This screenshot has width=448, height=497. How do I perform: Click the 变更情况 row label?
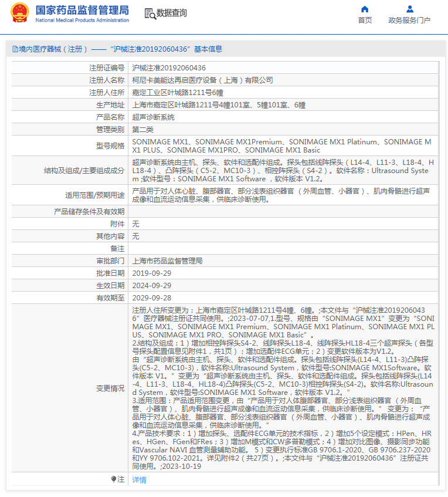coord(110,388)
